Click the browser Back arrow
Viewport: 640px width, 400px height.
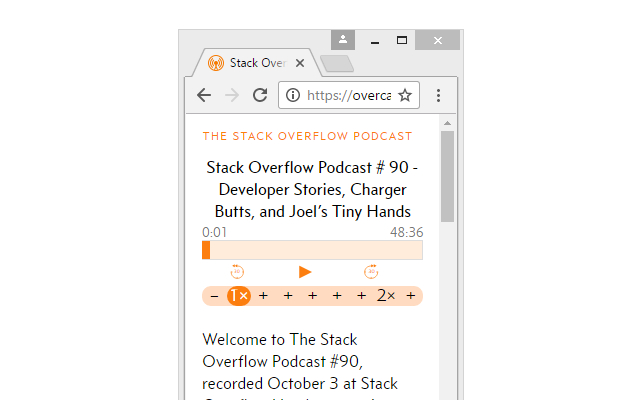pos(204,96)
